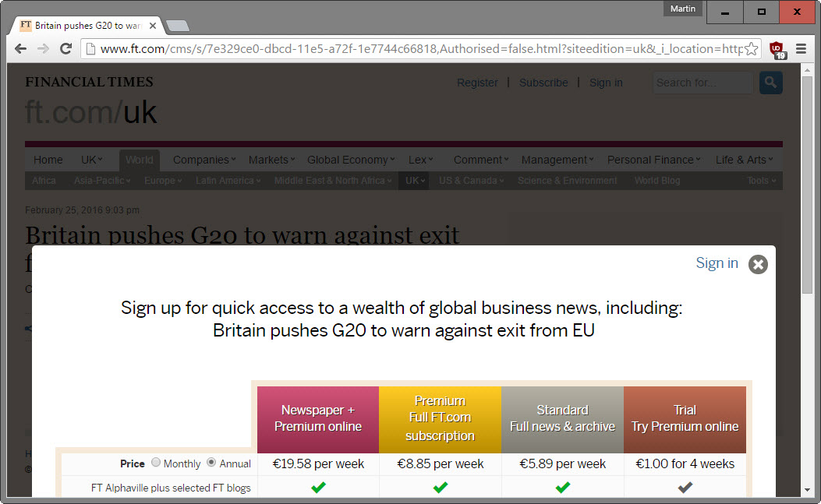
Task: Expand the UK dropdown in main navigation
Action: pyautogui.click(x=92, y=160)
